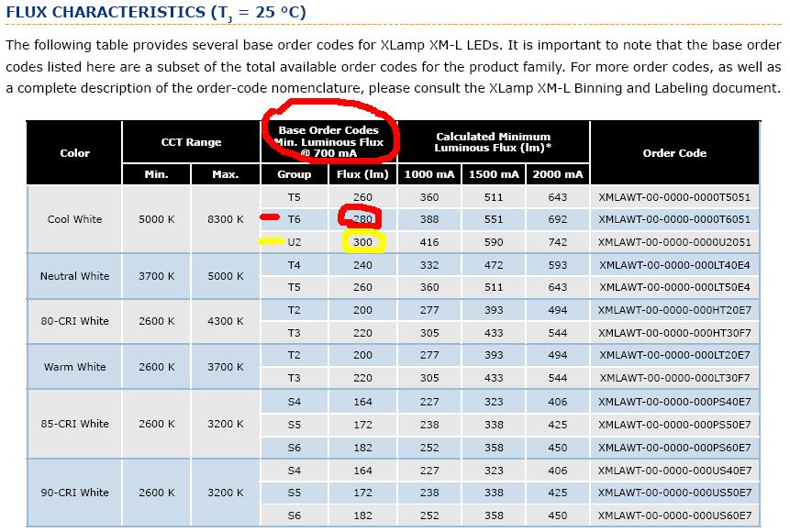Select the 80-CRI White color cell
The width and height of the screenshot is (790, 532).
[74, 321]
